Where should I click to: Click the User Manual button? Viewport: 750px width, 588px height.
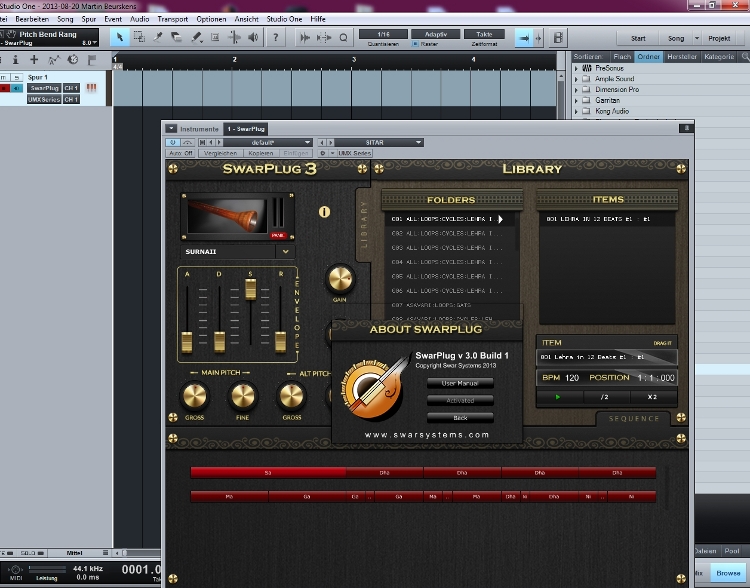point(460,383)
